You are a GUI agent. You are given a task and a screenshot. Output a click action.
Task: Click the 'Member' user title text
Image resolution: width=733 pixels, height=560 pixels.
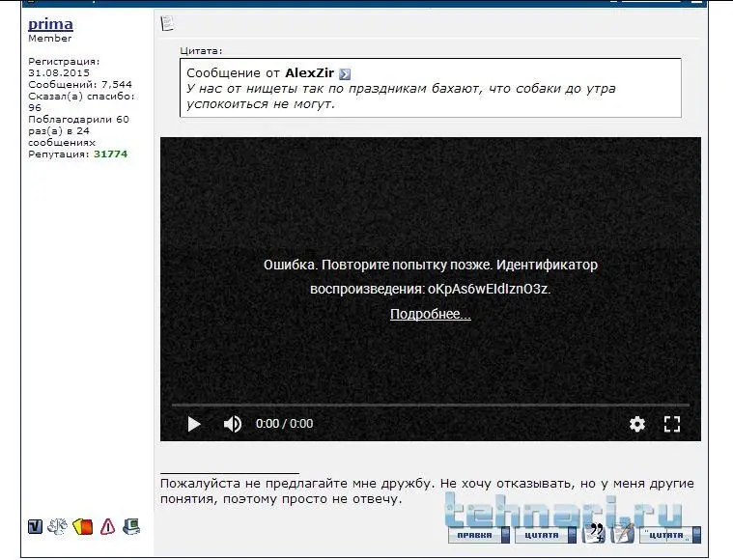(50, 39)
